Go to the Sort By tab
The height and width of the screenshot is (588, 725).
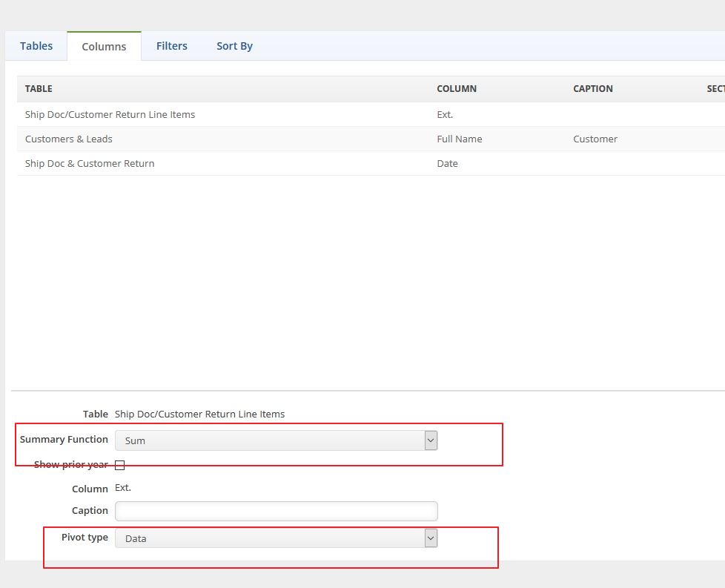[x=234, y=46]
